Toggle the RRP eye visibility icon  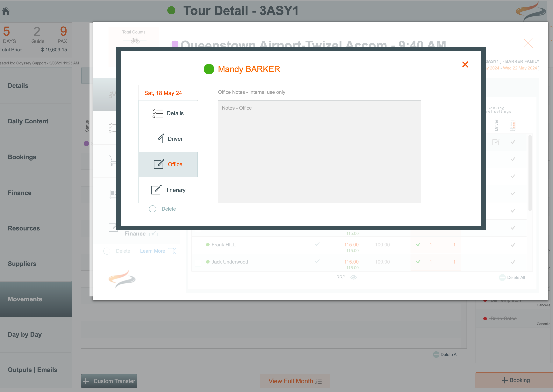[x=354, y=277]
